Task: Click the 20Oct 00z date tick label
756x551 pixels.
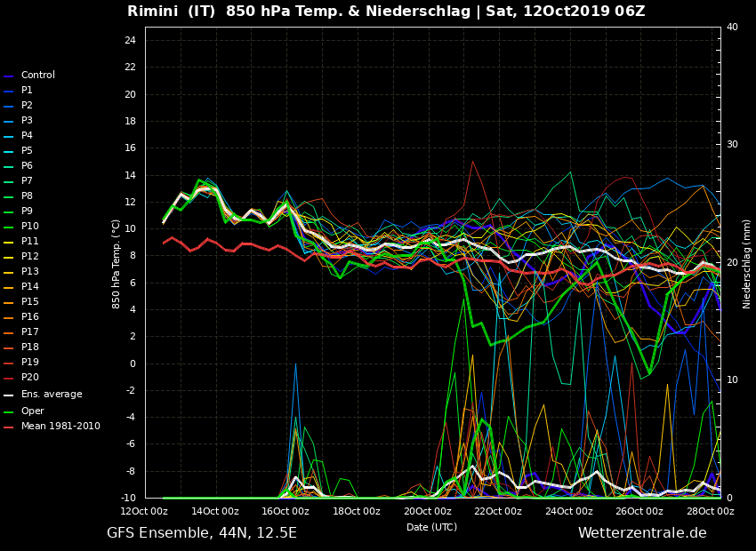Action: 428,511
